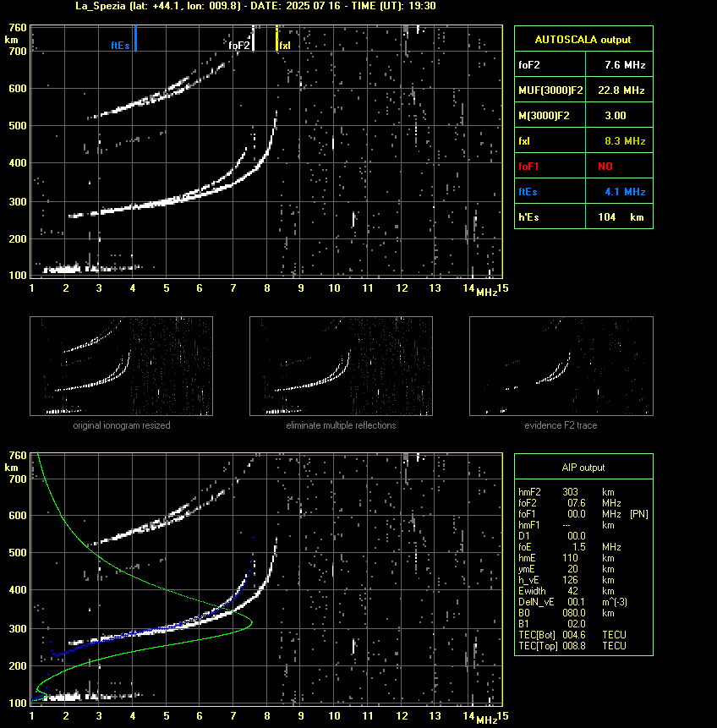Click the 'eliminate multiple reflections' caption

point(341,425)
